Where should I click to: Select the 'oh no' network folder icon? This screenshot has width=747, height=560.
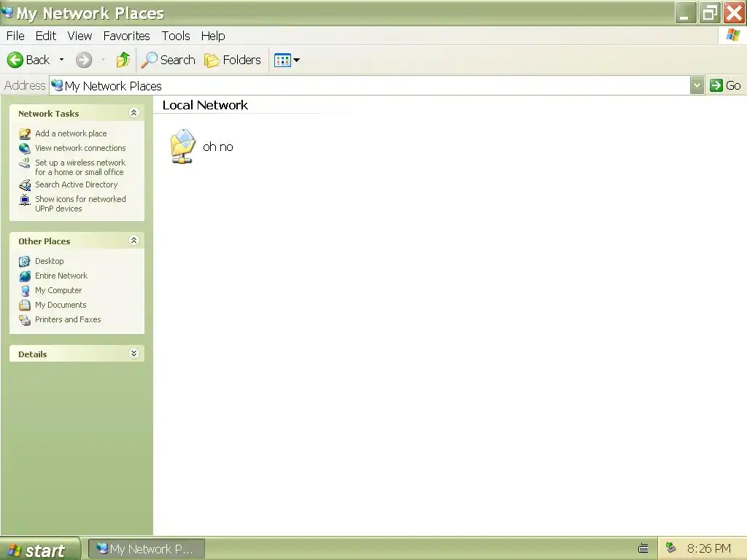click(x=183, y=147)
